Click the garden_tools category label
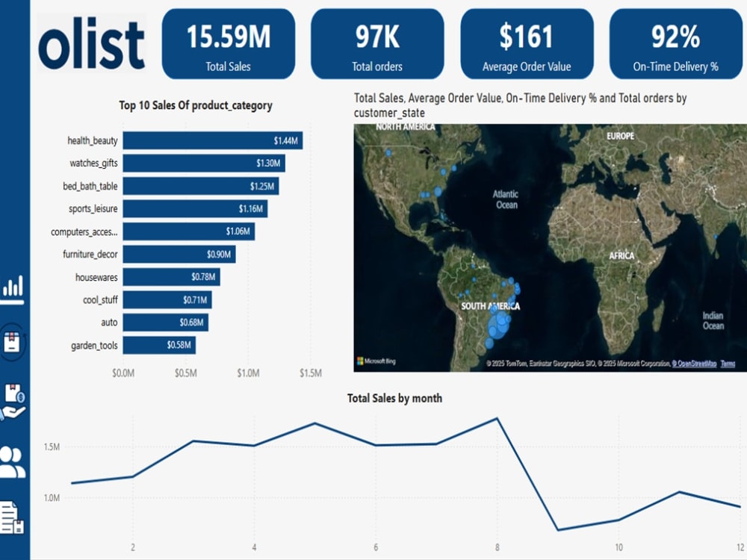Viewport: 747px width, 560px height. point(94,346)
